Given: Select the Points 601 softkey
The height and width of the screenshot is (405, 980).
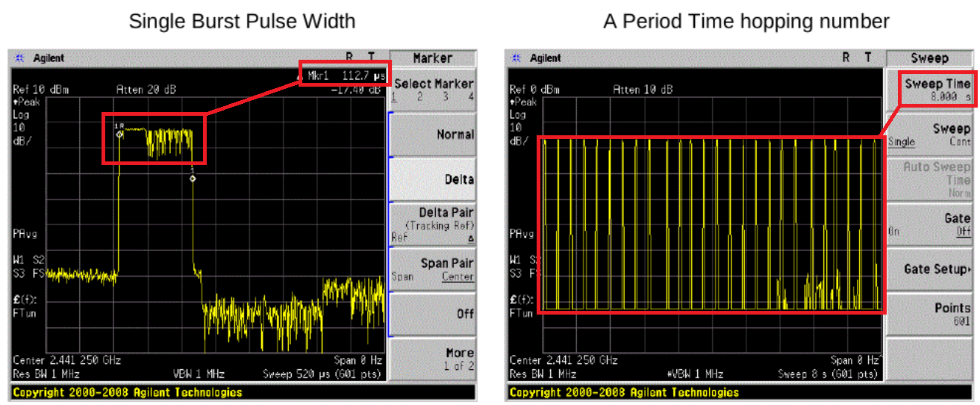Looking at the screenshot, I should [929, 314].
